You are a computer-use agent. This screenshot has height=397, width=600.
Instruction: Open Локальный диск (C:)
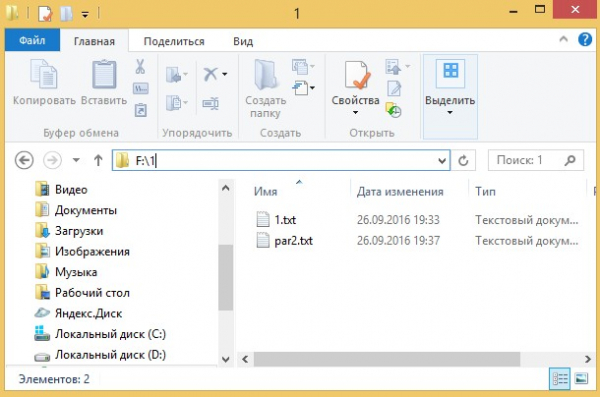coord(110,334)
